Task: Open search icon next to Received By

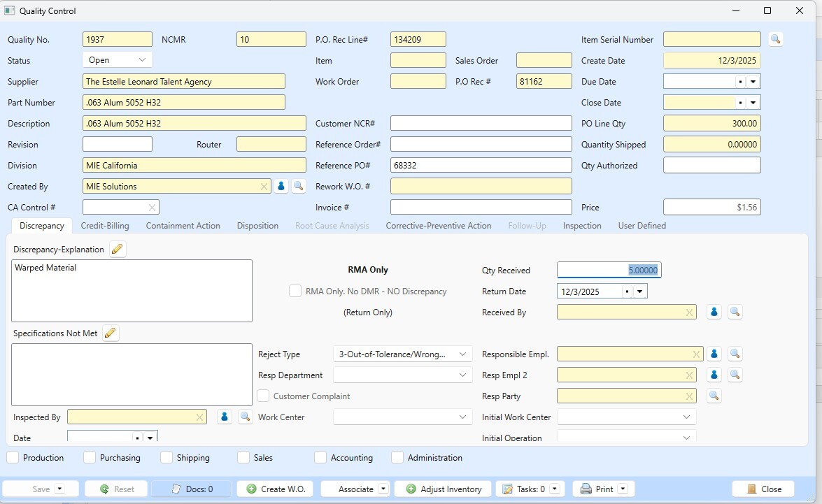Action: click(735, 312)
